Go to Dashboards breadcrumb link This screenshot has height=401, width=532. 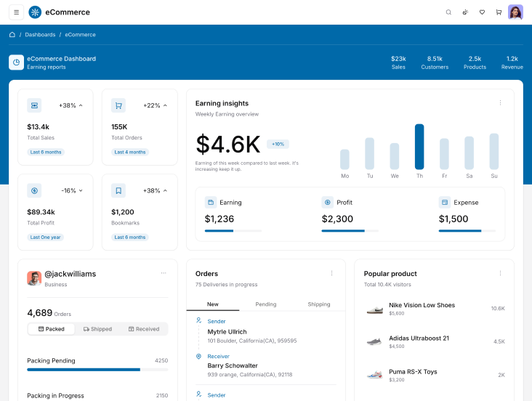point(40,35)
